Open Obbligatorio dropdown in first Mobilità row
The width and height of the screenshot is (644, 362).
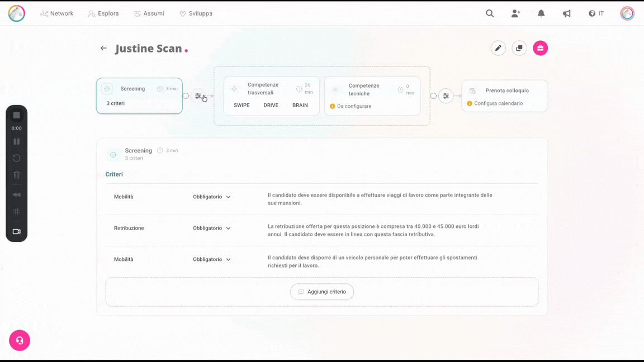click(x=212, y=197)
